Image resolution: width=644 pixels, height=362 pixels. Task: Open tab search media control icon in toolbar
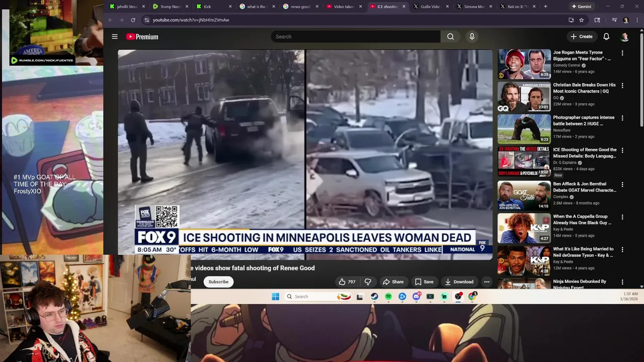point(614,20)
